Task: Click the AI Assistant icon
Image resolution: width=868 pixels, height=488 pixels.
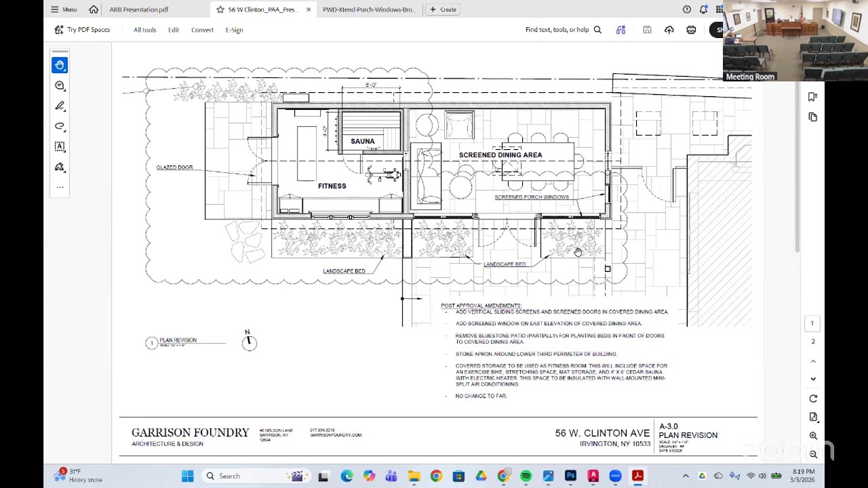Action: (x=620, y=30)
